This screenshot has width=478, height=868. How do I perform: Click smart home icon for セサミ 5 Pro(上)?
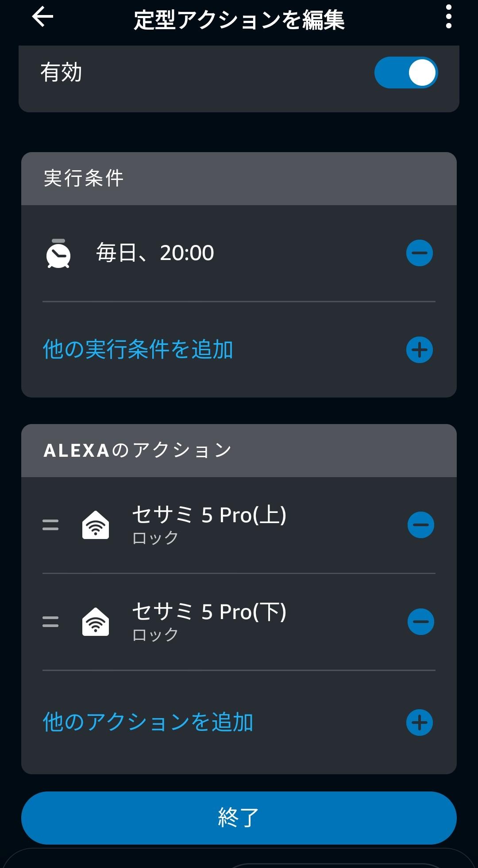(96, 525)
